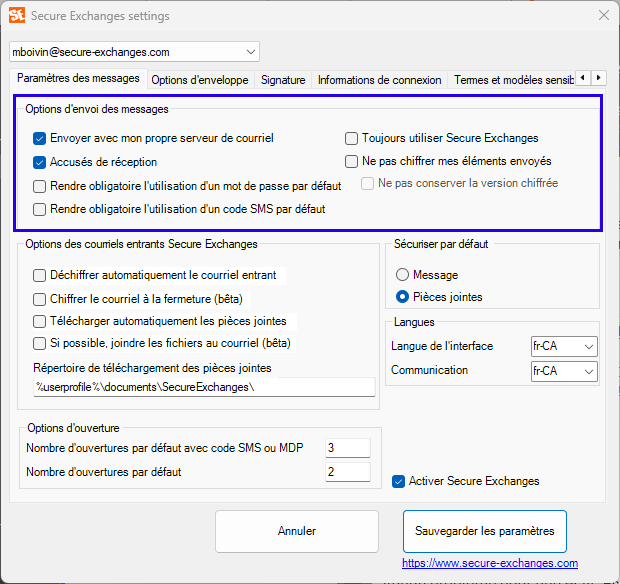
Task: Check Ne pas conserver la version chiffrée
Action: point(367,183)
